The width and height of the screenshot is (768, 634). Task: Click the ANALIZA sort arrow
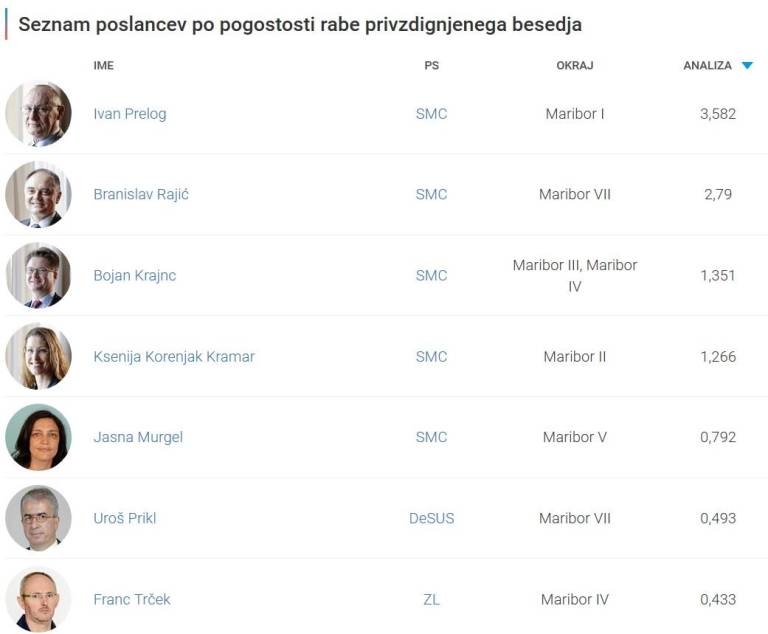tap(747, 66)
